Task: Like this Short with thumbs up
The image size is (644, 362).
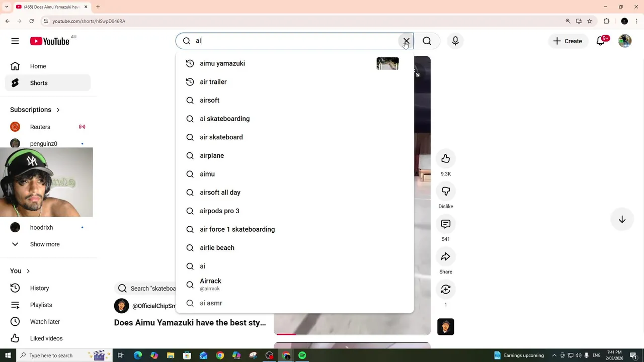Action: point(446,159)
